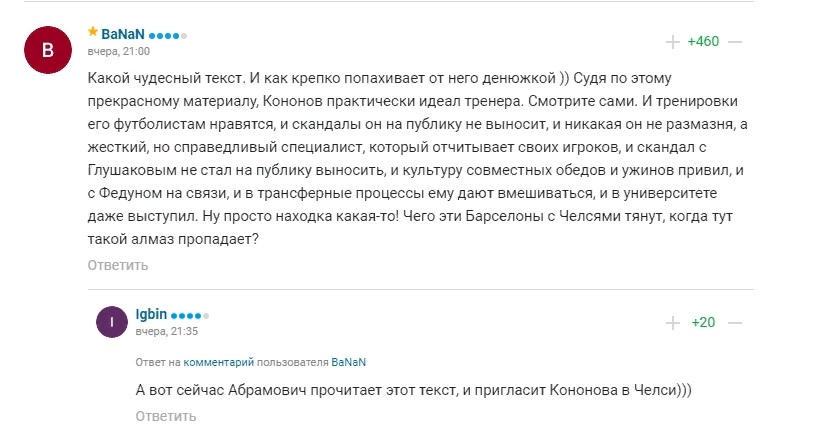The image size is (814, 440).
Task: Open Igbin's user profile from username
Action: coord(151,314)
